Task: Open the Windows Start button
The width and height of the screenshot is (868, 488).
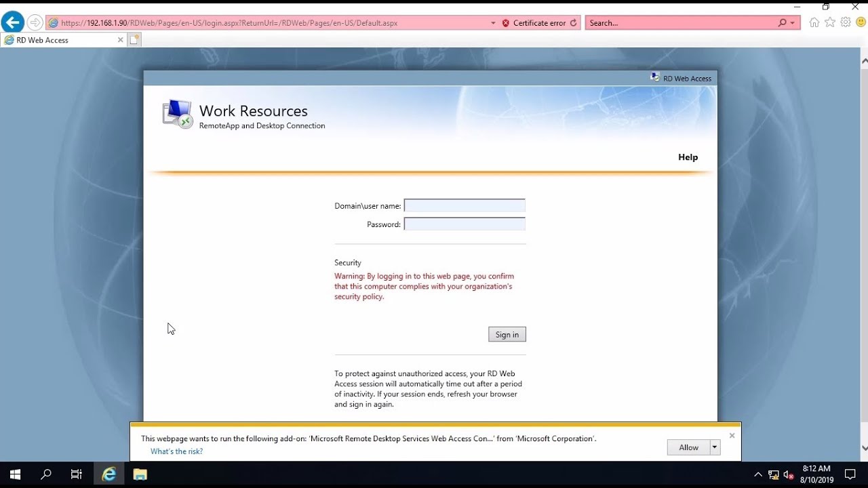Action: tap(15, 474)
